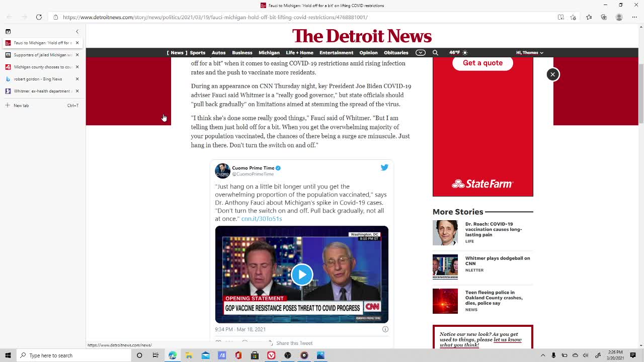This screenshot has height=362, width=644.
Task: Close the Fauci to Michigan tab
Action: click(77, 43)
